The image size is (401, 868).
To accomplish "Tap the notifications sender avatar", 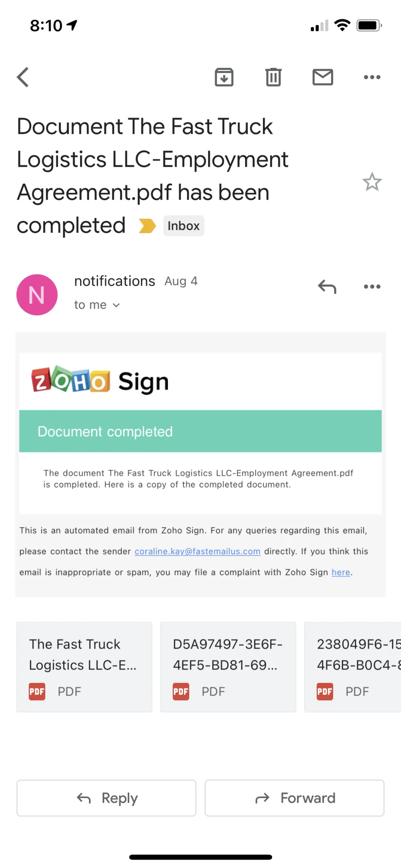I will coord(37,295).
